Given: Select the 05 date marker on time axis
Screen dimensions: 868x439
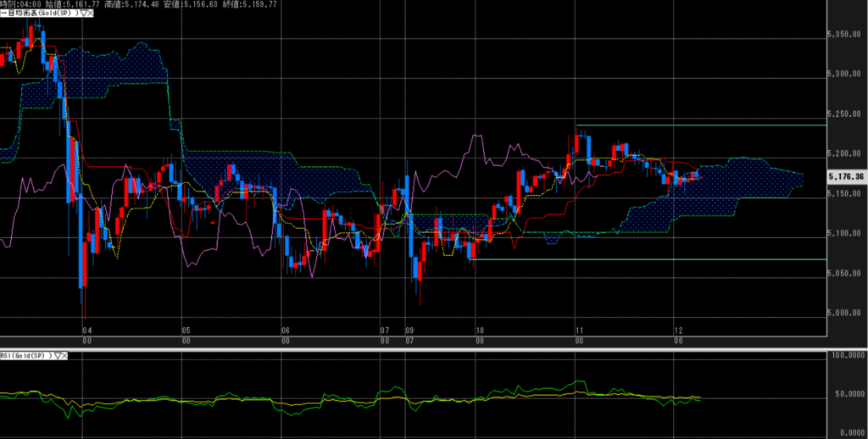Looking at the screenshot, I should [185, 331].
